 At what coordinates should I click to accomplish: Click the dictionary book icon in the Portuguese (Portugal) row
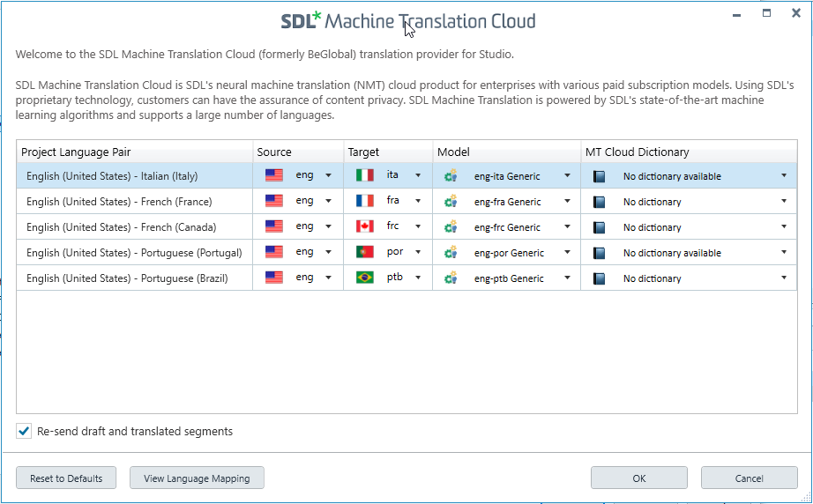point(599,253)
